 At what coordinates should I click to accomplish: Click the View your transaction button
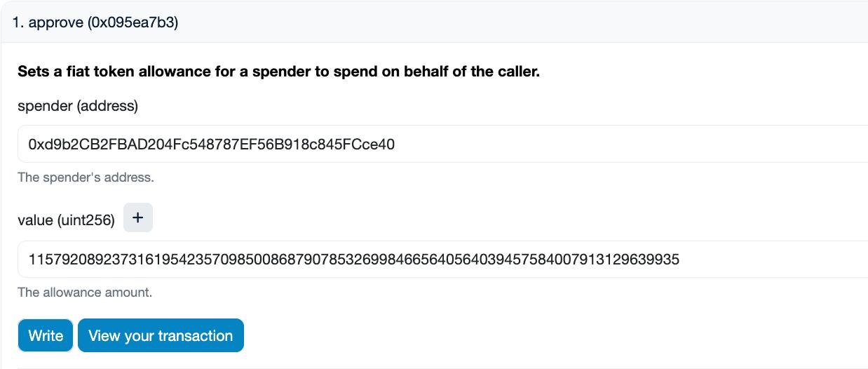tap(161, 335)
